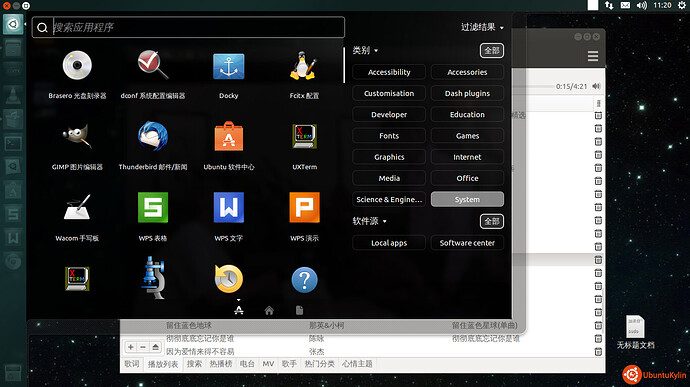Toggle the Education category filter
The width and height of the screenshot is (690, 387).
467,114
